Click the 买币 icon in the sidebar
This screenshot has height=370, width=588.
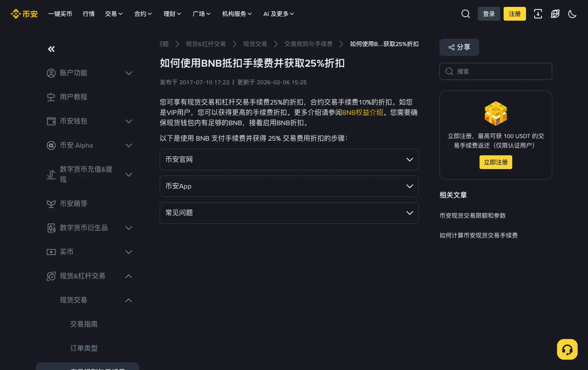tap(51, 252)
